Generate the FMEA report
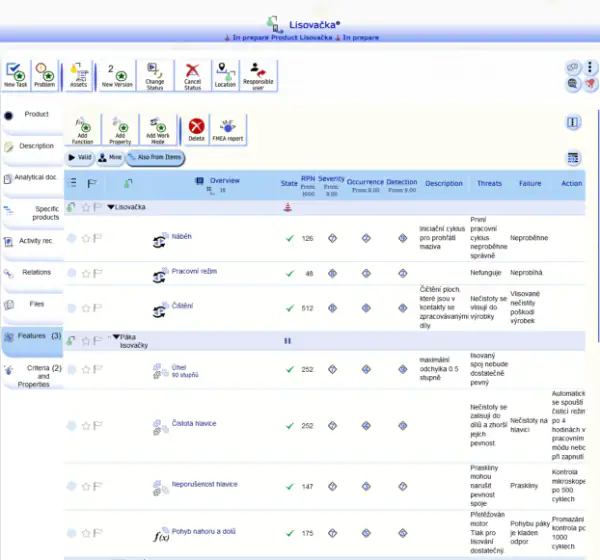The height and width of the screenshot is (560, 600). click(x=228, y=128)
